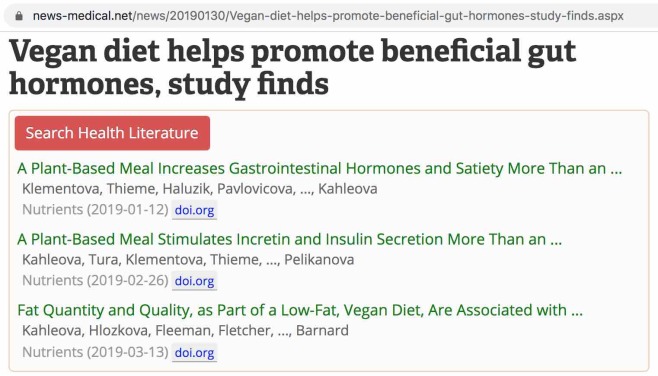Screen dimensions: 658x376
Task: Click author name Pelikanova in second citation
Action: coord(319,260)
